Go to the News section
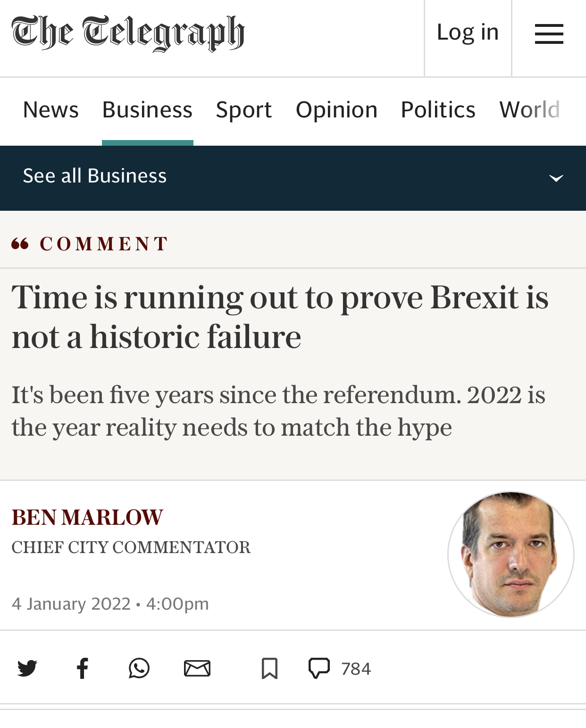Viewport: 586px width, 728px height. tap(50, 110)
